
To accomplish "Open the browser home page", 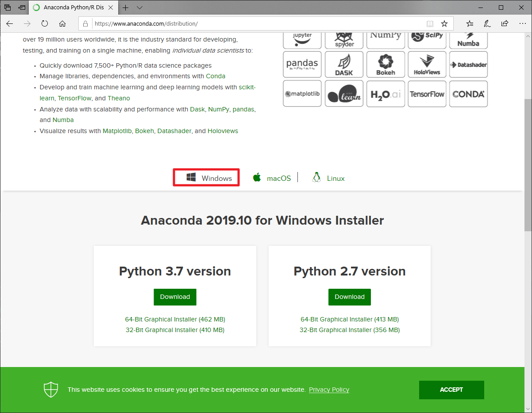I will (62, 23).
